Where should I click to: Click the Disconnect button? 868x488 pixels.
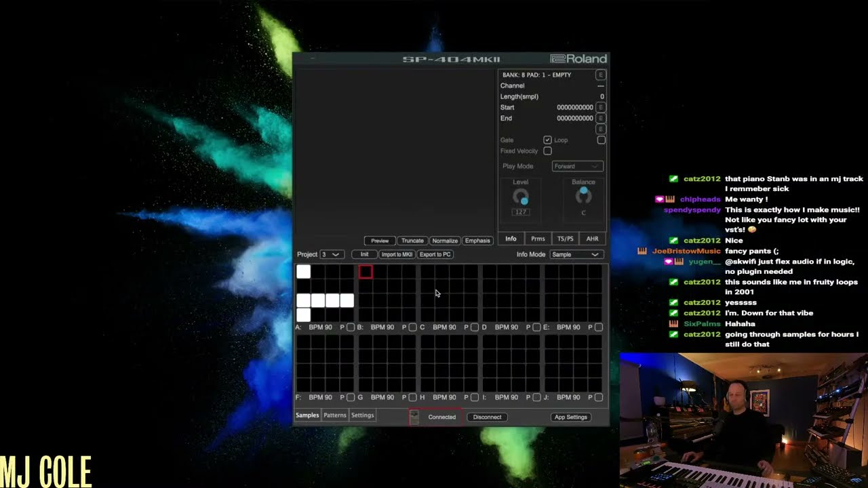tap(487, 417)
